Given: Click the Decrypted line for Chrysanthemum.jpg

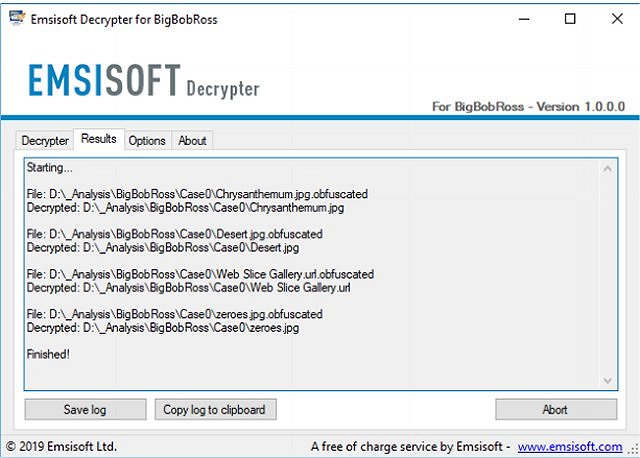Looking at the screenshot, I should point(185,207).
